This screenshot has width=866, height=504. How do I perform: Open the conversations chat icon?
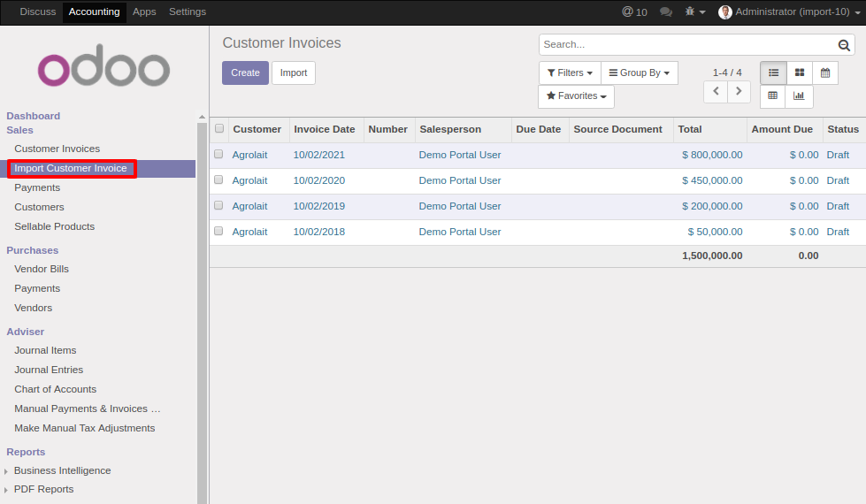(666, 11)
